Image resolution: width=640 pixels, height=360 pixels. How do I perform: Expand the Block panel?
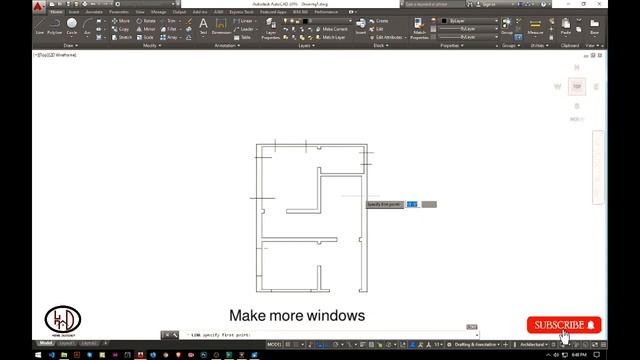click(381, 46)
